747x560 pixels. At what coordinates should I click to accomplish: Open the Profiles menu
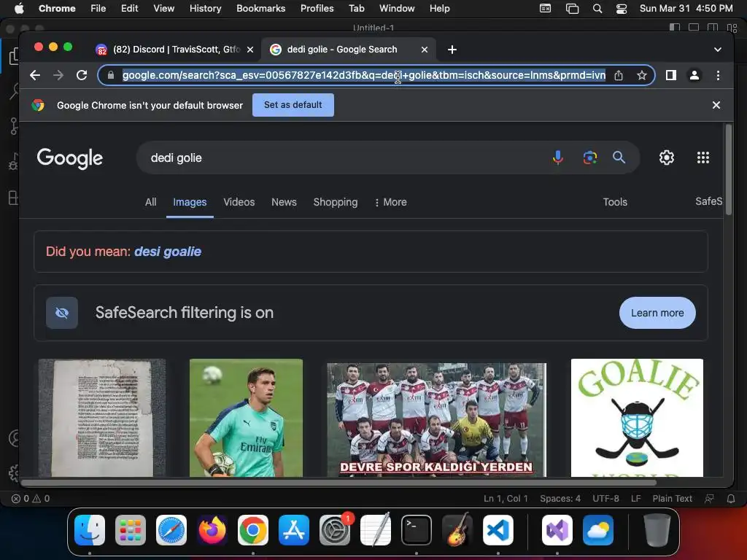click(x=317, y=9)
